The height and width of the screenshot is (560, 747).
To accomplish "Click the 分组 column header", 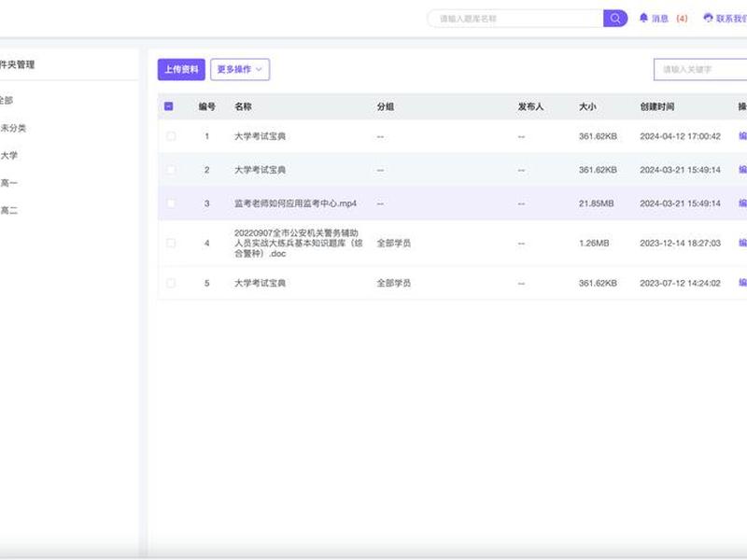I will (x=386, y=106).
